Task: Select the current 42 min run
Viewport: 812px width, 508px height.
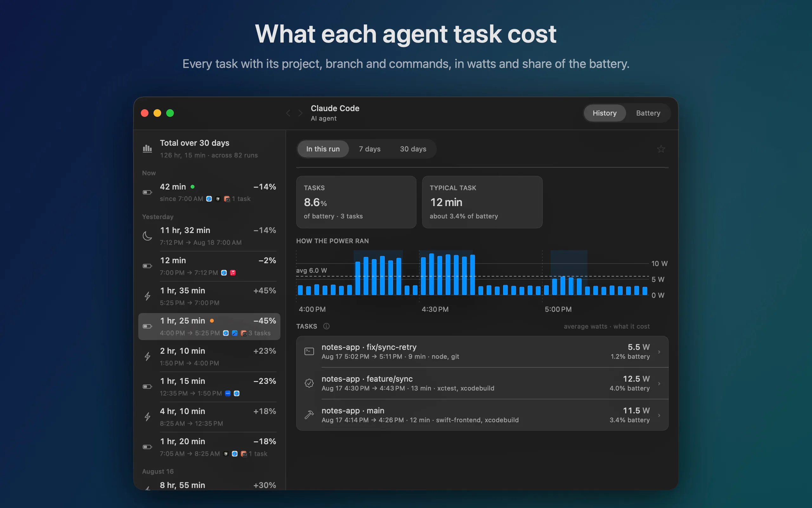Action: [209, 192]
